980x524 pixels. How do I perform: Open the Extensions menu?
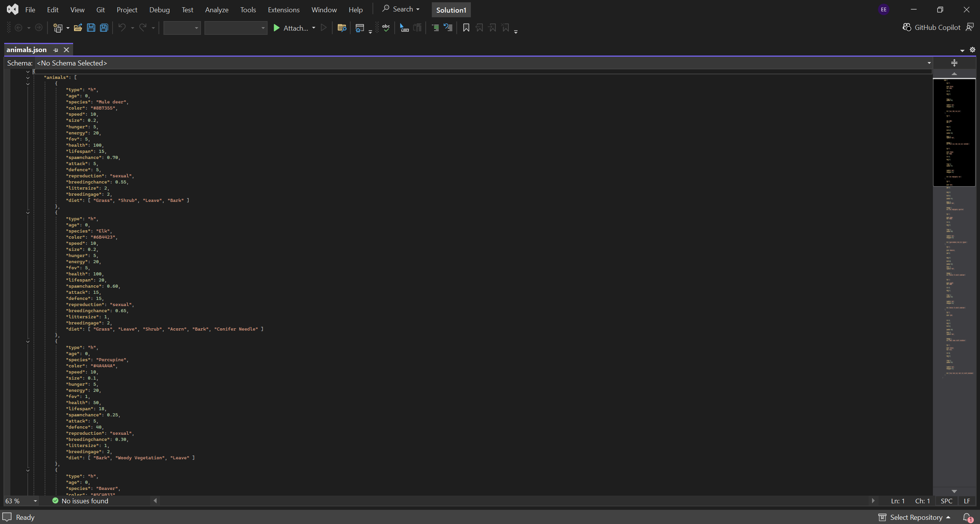283,10
